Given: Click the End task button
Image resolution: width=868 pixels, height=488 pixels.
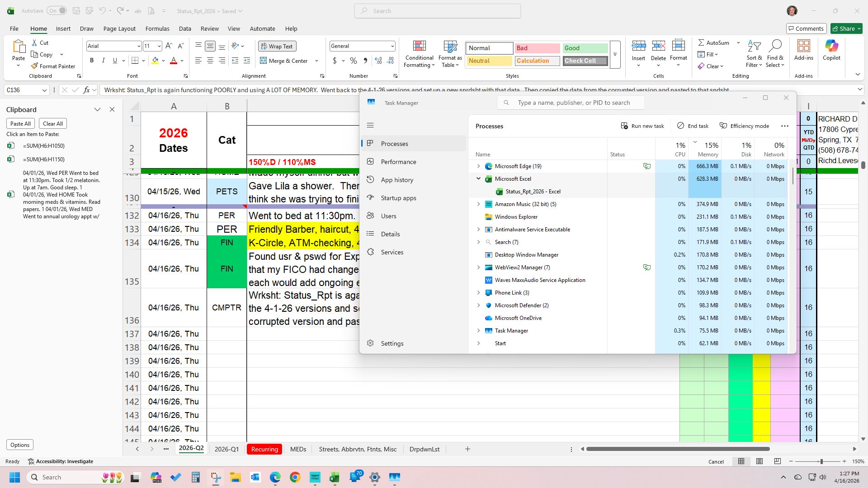Looking at the screenshot, I should pyautogui.click(x=693, y=126).
